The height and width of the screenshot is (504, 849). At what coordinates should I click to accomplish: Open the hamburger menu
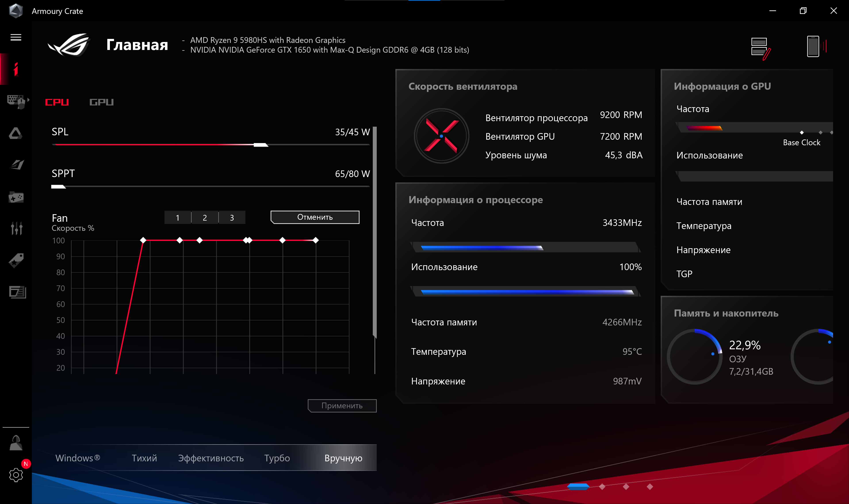point(16,37)
